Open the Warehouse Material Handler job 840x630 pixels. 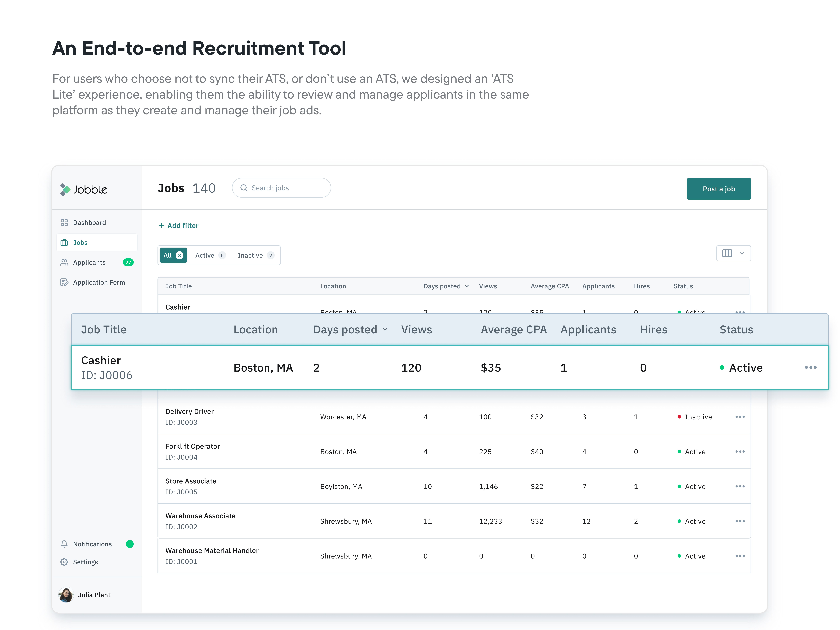click(212, 551)
